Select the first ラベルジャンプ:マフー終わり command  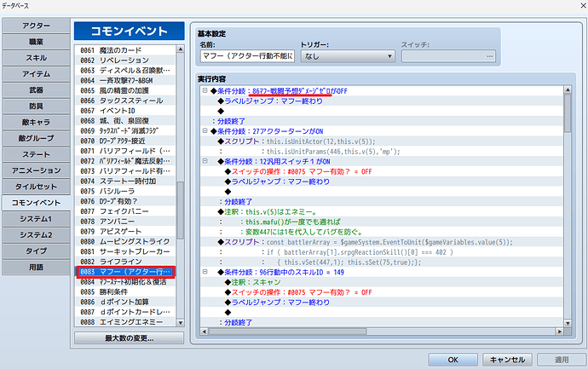(382, 101)
